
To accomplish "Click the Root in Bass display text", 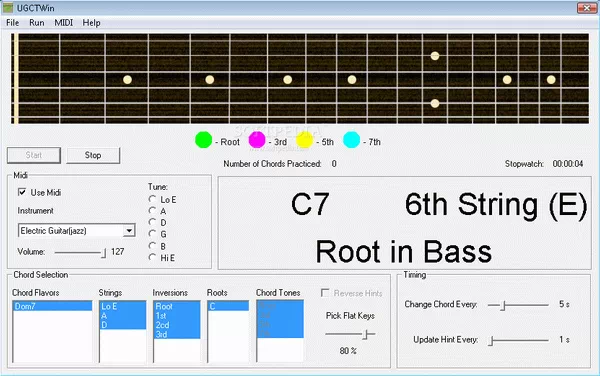I will coord(404,252).
